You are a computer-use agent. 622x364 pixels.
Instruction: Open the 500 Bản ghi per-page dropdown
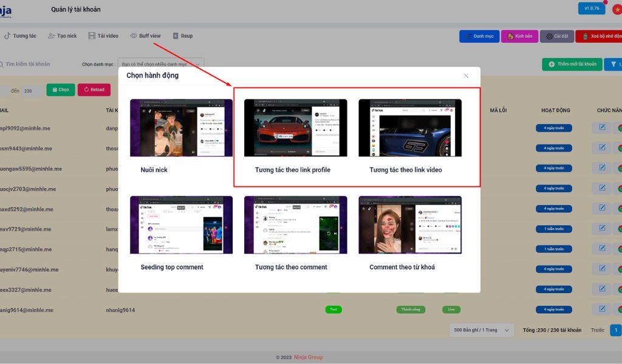pyautogui.click(x=481, y=330)
